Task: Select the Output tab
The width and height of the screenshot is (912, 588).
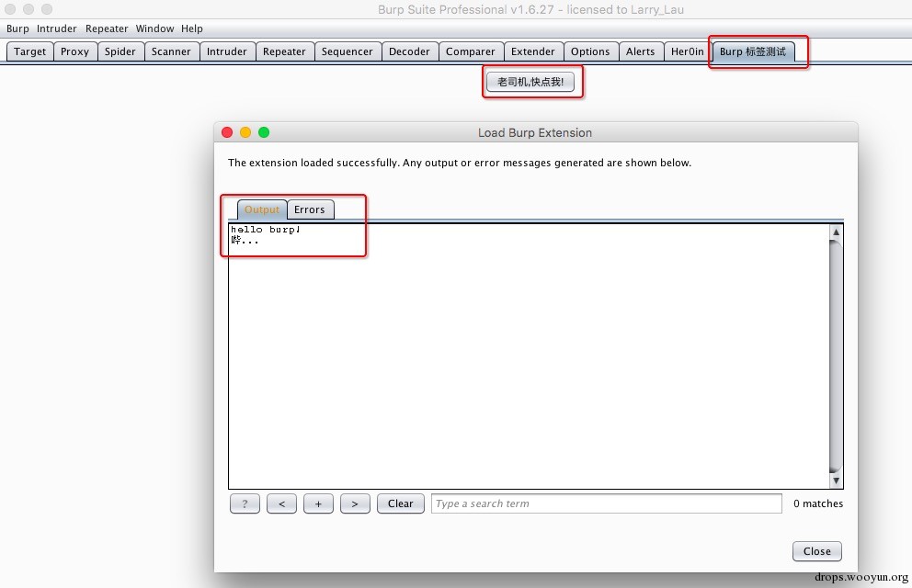Action: 262,209
